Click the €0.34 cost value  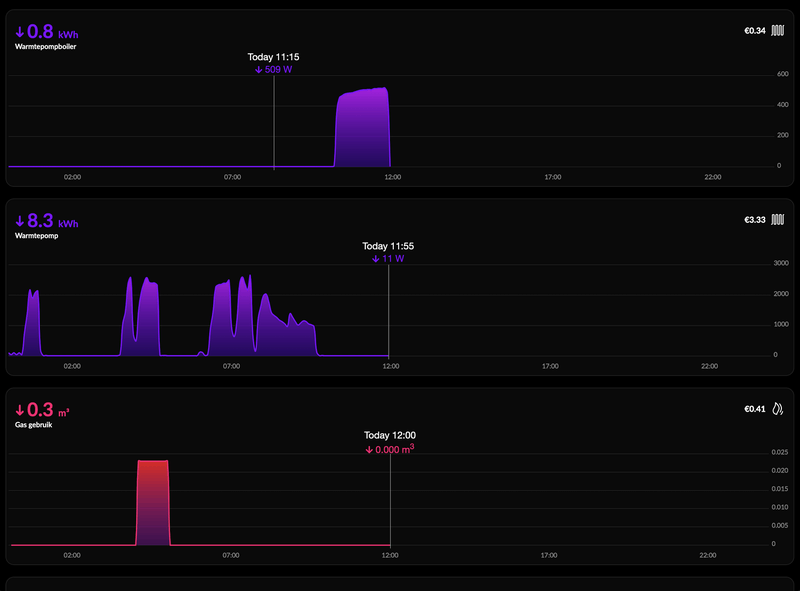755,31
